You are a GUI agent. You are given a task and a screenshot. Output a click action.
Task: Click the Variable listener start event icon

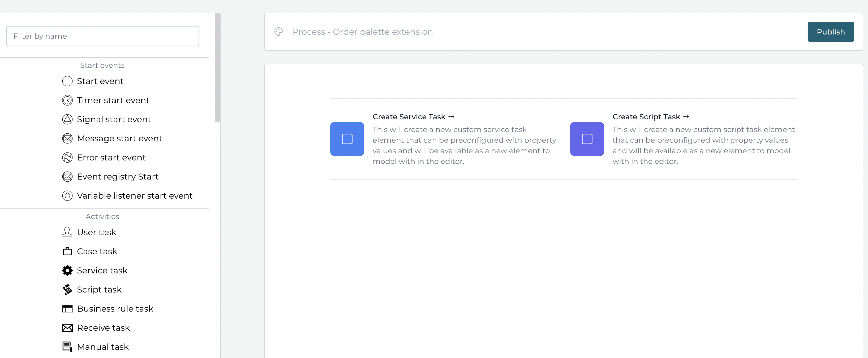[x=67, y=196]
